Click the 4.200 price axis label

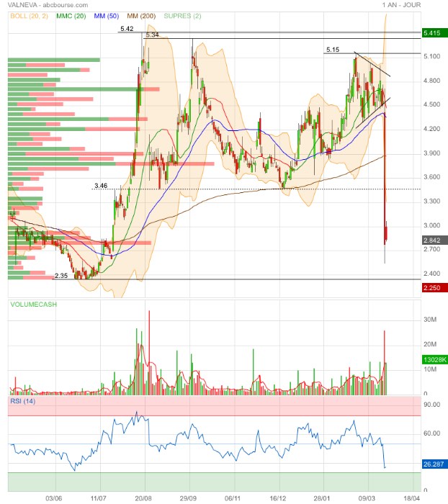[432, 129]
